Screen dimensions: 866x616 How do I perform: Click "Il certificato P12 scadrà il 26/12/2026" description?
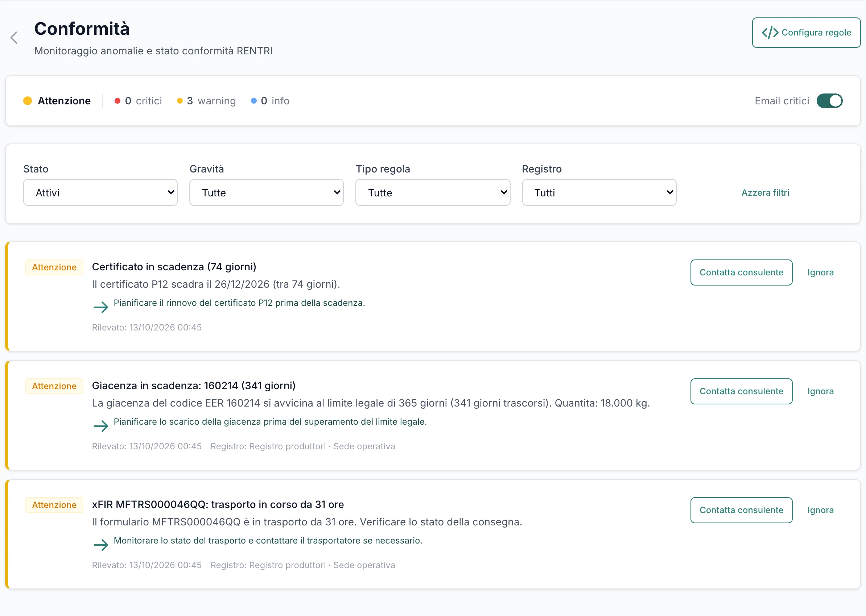coord(216,284)
